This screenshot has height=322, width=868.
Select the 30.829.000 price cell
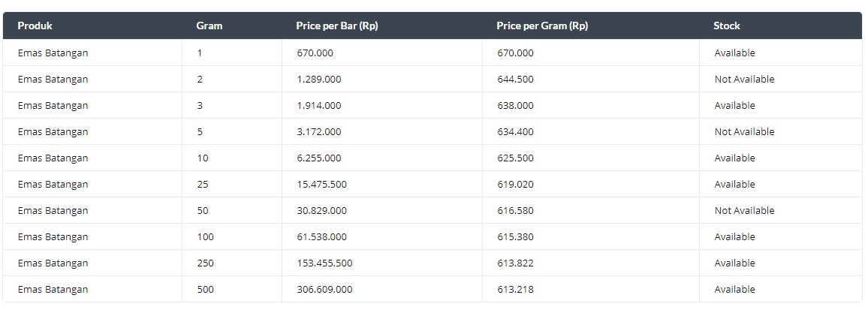[321, 211]
